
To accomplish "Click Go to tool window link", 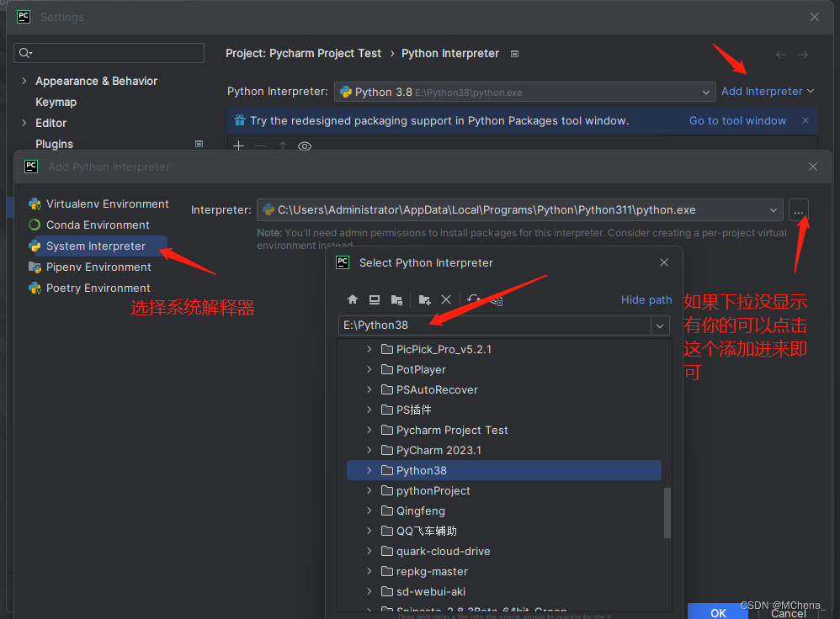I will pos(737,121).
